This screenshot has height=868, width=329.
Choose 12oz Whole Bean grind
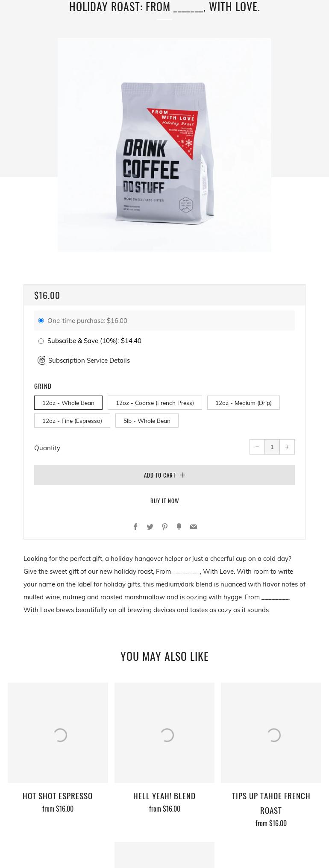click(x=68, y=403)
